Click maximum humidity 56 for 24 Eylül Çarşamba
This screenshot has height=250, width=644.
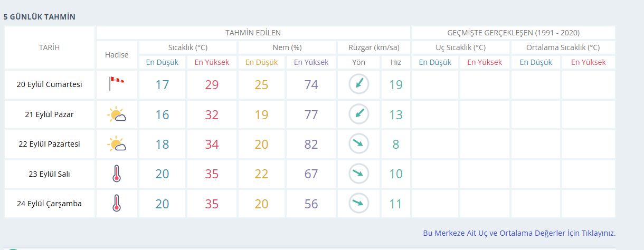click(311, 204)
